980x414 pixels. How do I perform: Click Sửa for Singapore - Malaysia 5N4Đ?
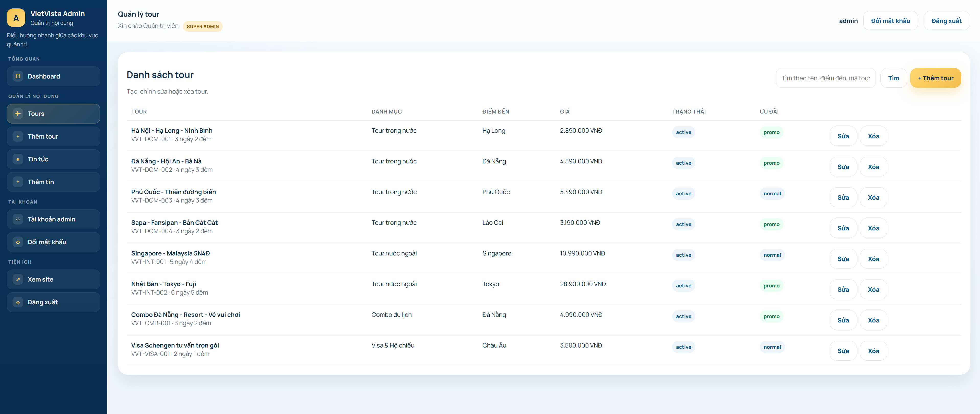pyautogui.click(x=843, y=259)
